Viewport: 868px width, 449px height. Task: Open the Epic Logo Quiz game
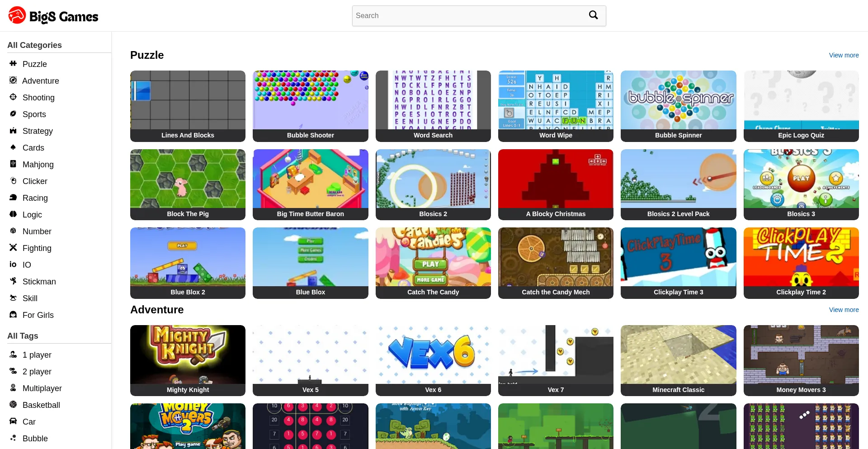(x=801, y=106)
